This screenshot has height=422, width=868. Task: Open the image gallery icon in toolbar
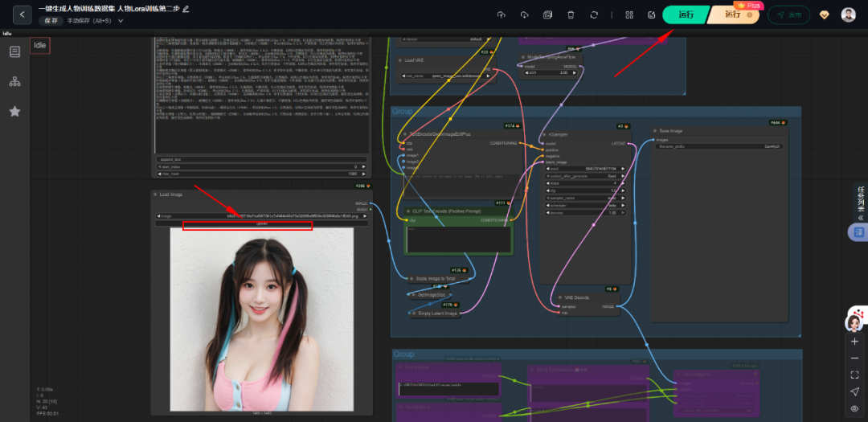click(x=547, y=15)
